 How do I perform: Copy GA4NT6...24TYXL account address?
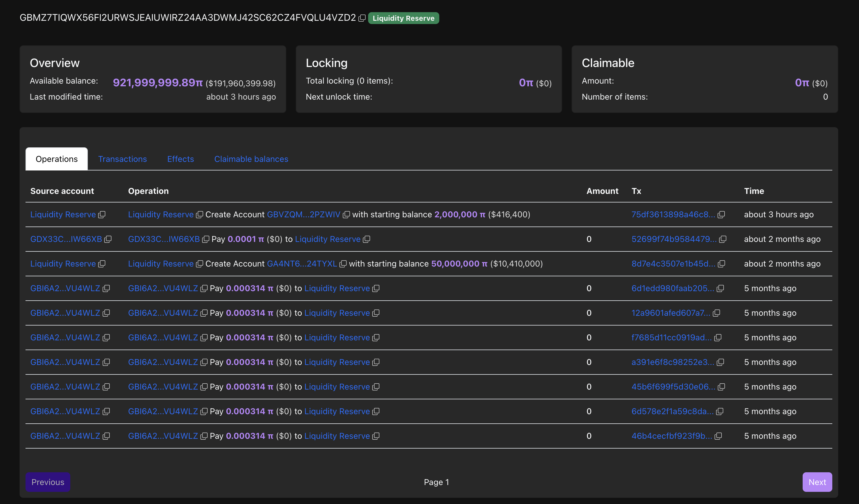[343, 264]
